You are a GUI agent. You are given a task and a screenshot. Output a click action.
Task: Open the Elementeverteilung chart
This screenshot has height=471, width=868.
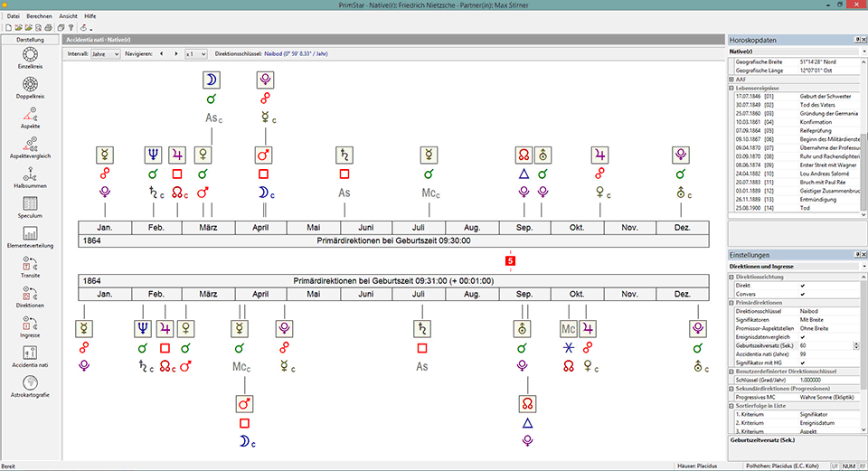pyautogui.click(x=30, y=237)
